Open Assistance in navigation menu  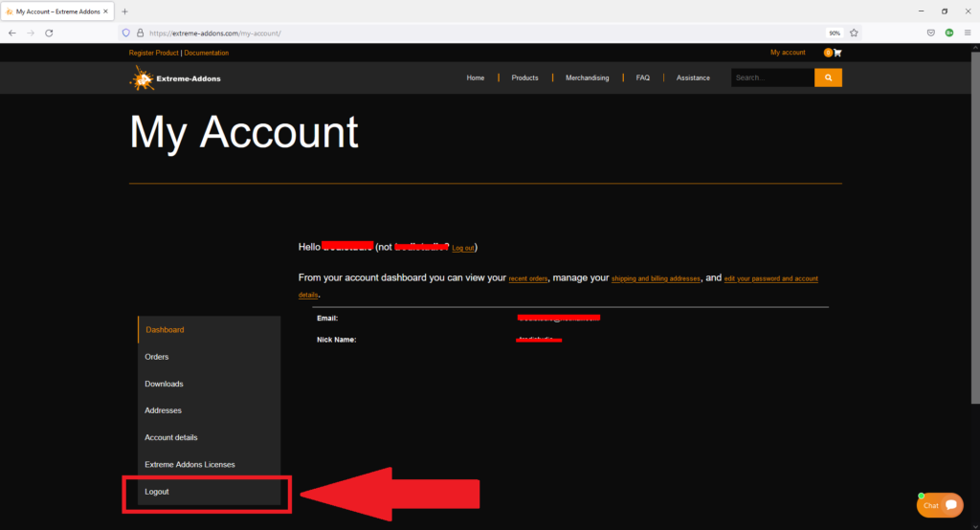tap(693, 78)
